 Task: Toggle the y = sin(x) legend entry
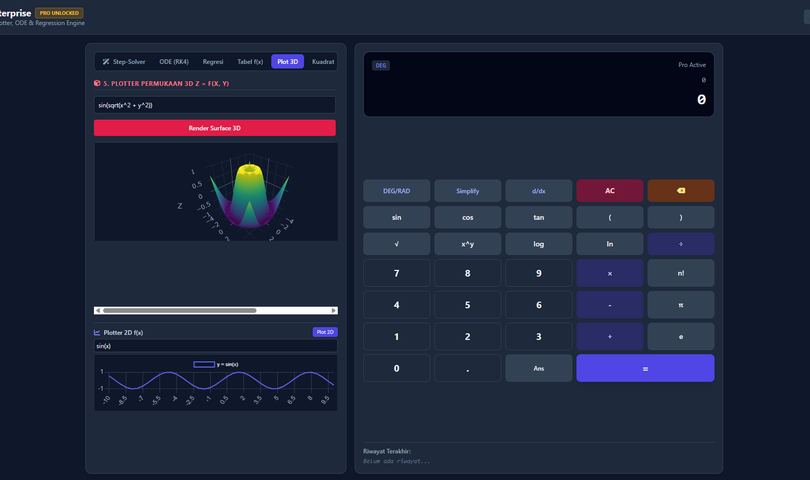click(215, 364)
